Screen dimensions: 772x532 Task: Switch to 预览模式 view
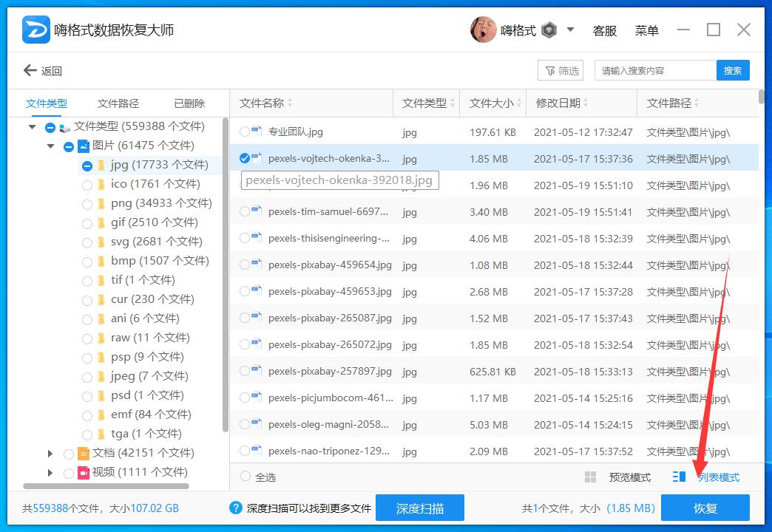click(630, 477)
